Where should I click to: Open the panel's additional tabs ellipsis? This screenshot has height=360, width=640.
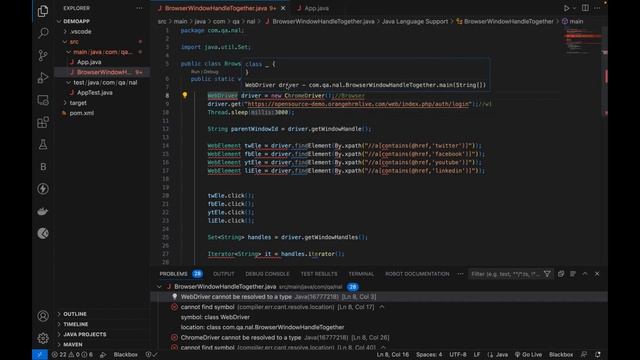[460, 274]
